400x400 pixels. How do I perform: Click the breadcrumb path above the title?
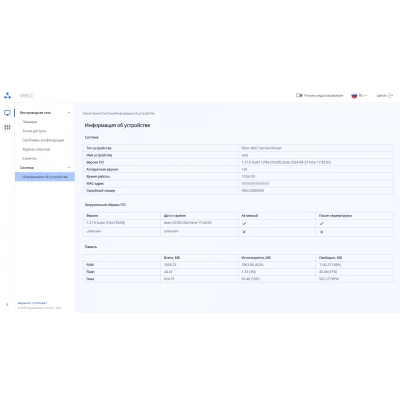click(119, 114)
